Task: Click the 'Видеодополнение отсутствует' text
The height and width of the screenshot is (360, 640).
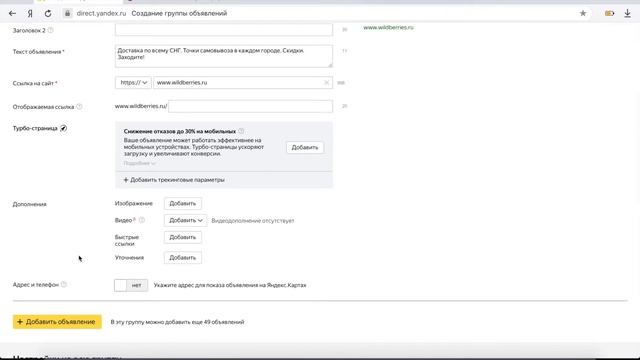Action: (253, 221)
